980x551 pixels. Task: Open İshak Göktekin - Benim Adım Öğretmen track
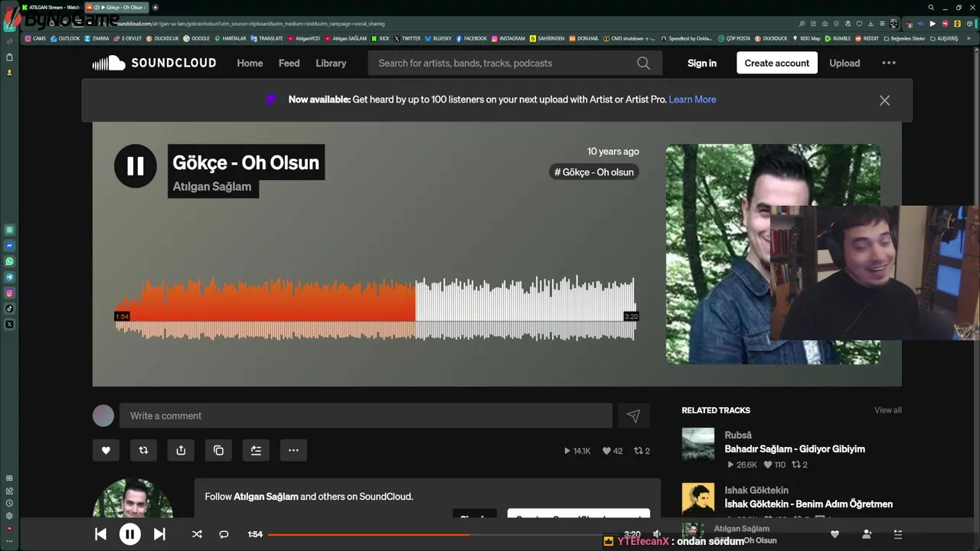(808, 504)
